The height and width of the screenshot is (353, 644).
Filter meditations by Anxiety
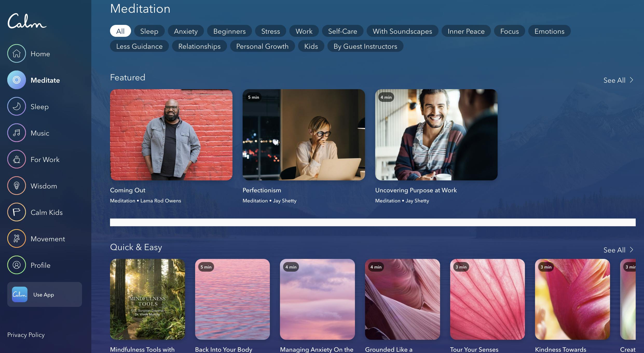[186, 31]
